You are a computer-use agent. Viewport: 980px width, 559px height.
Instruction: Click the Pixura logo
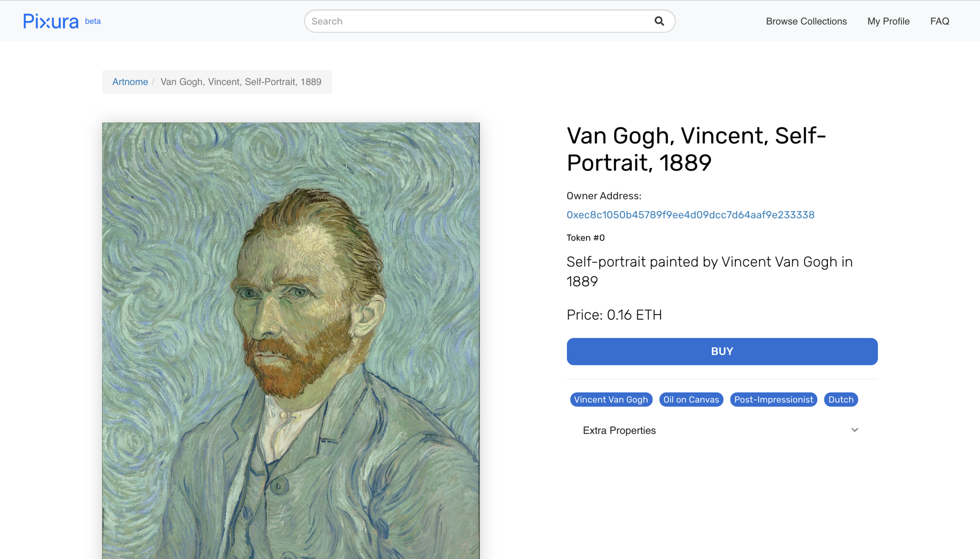(x=51, y=22)
